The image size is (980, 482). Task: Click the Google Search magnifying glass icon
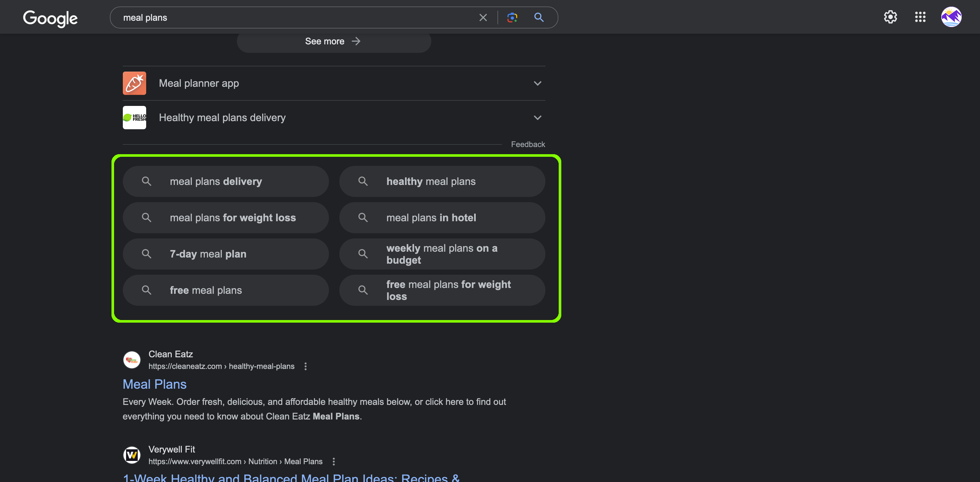coord(538,17)
